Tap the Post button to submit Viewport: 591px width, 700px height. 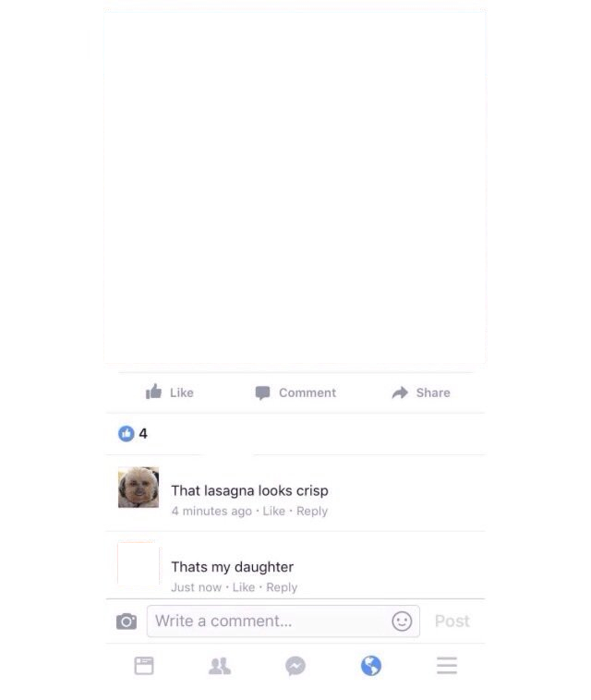coord(452,621)
